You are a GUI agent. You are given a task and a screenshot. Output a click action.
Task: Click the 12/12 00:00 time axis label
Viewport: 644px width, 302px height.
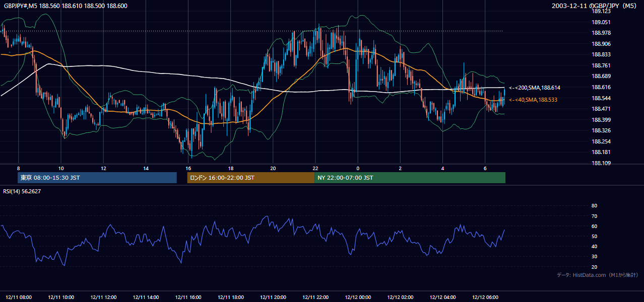[x=358, y=297]
